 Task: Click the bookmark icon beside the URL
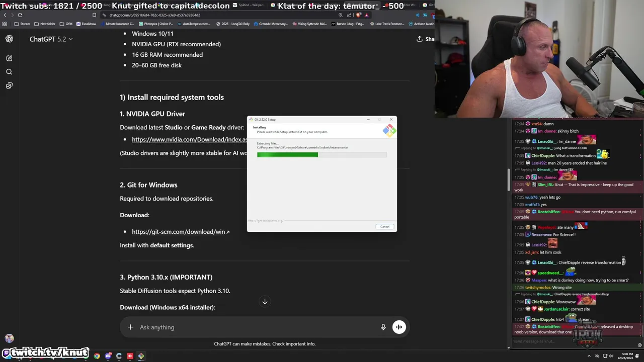pos(94,15)
